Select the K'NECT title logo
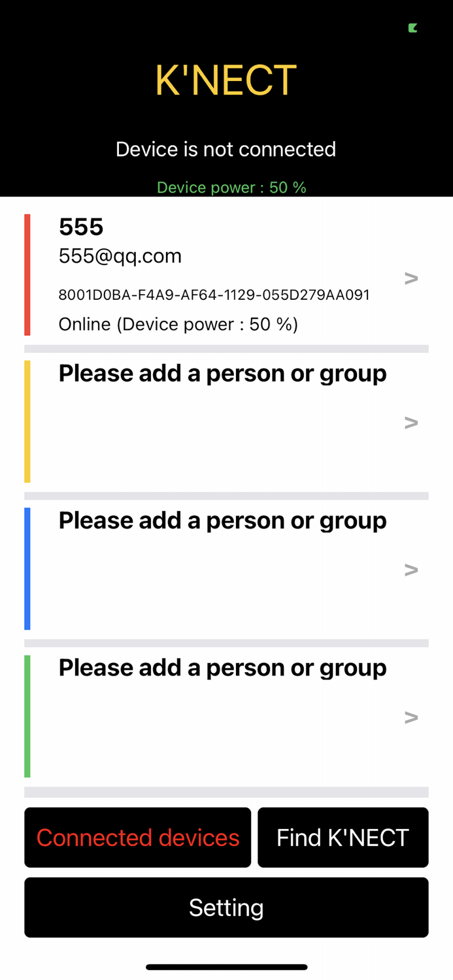453x980 pixels. click(x=226, y=80)
